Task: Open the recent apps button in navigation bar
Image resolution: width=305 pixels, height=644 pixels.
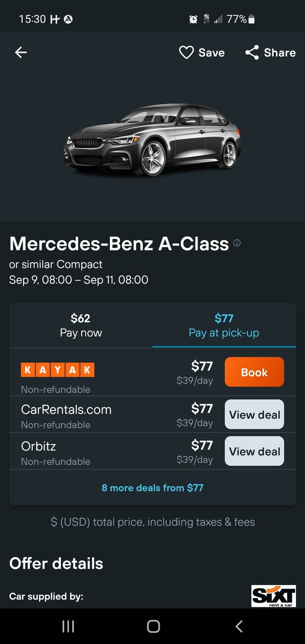Action: [x=68, y=626]
